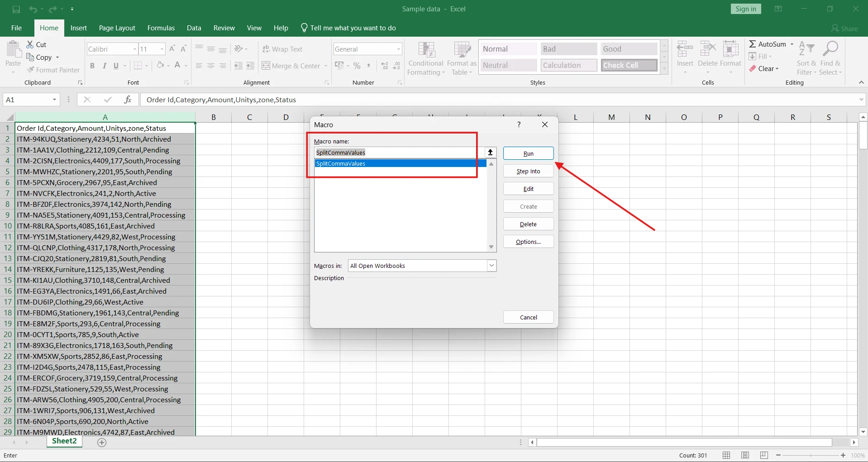The height and width of the screenshot is (462, 868).
Task: Expand the font name Calibri dropdown
Action: (134, 49)
